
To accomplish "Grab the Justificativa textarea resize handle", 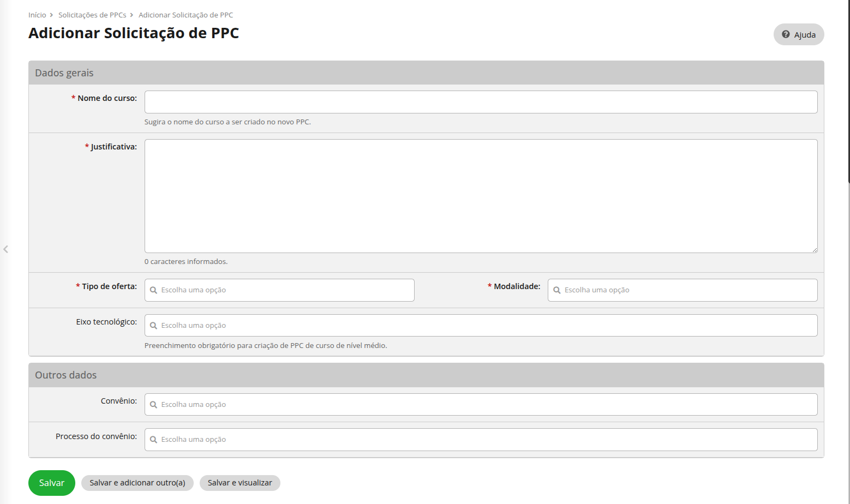I will (815, 250).
